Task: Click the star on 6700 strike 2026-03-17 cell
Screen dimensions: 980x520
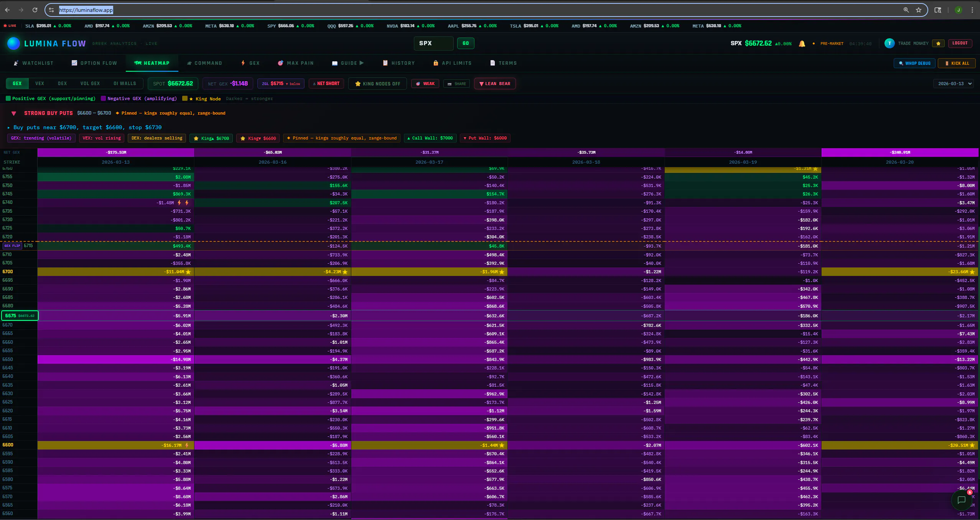Action: pos(502,272)
